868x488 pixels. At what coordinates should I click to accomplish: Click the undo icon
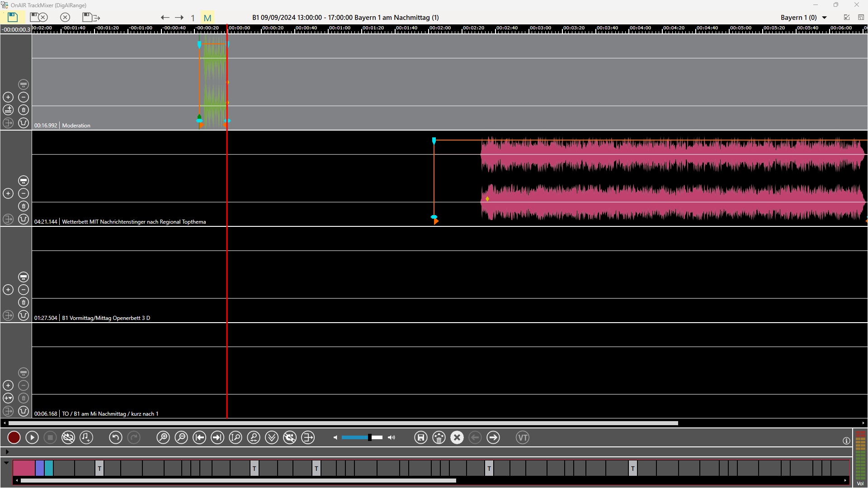click(115, 437)
